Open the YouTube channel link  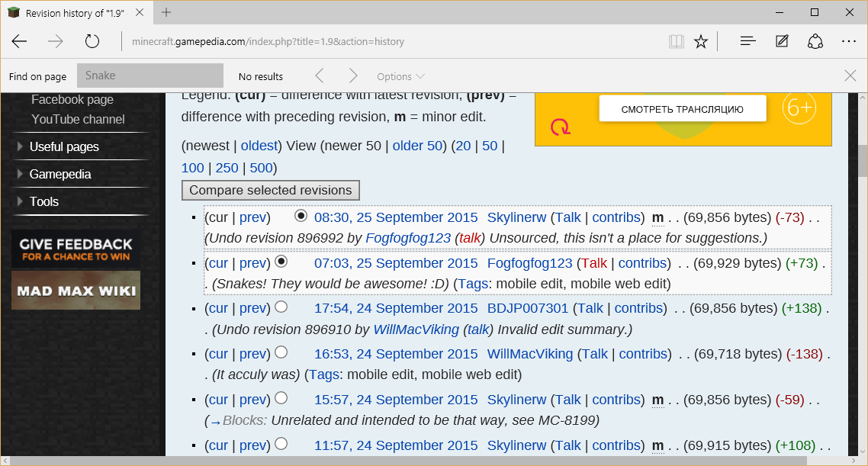click(x=78, y=119)
